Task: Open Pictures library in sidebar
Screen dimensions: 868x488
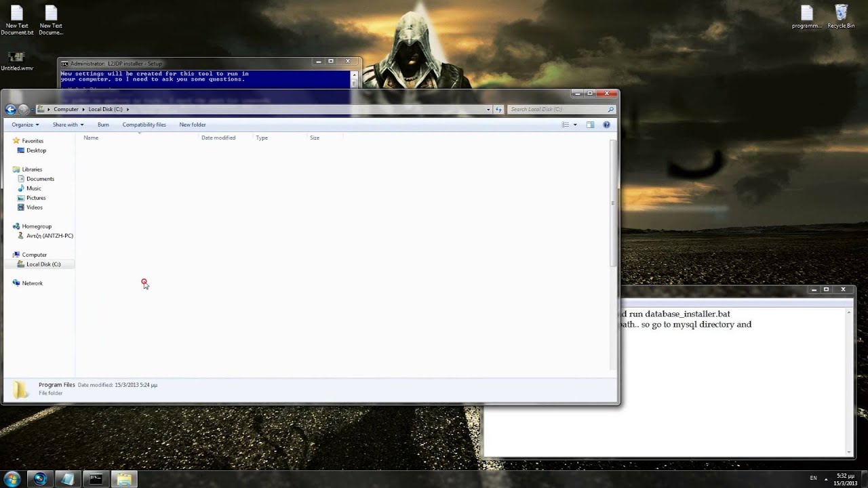Action: [x=36, y=198]
